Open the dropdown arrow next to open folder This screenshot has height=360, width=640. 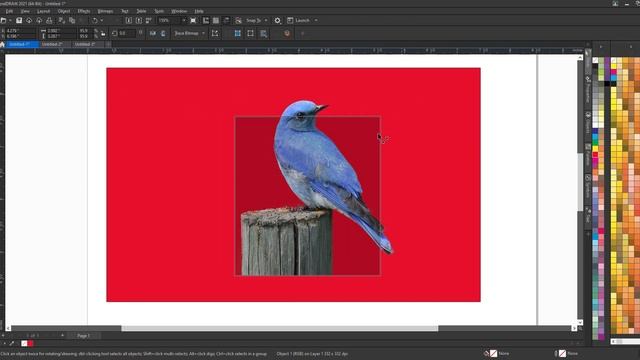10,20
